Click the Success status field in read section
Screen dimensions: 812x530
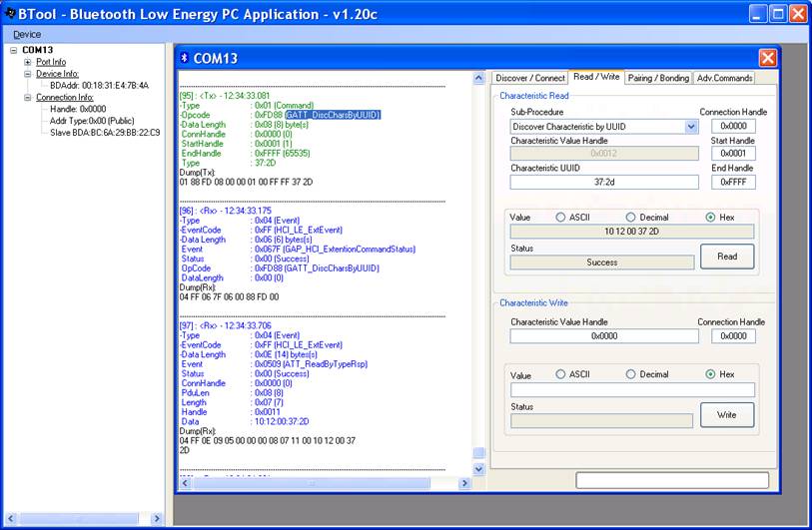[601, 263]
